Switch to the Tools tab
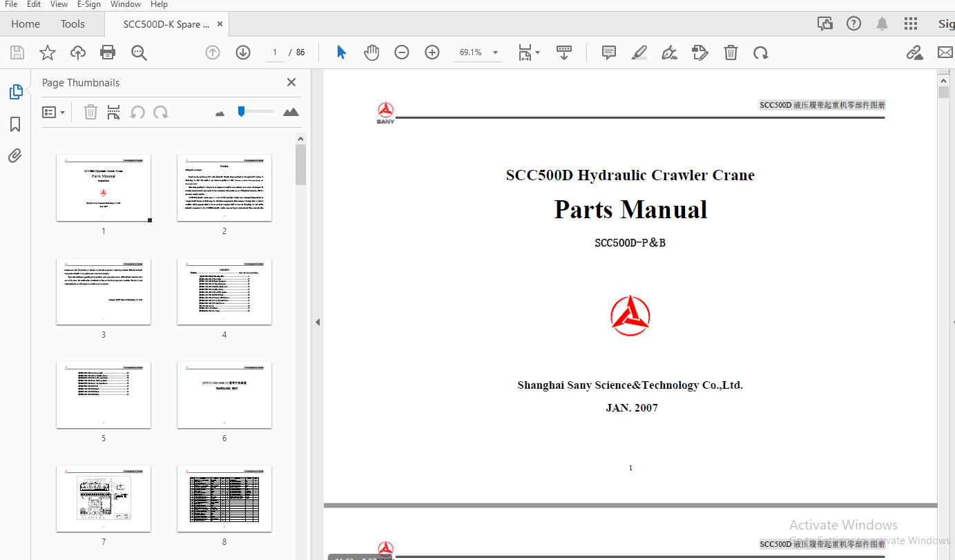 73,24
